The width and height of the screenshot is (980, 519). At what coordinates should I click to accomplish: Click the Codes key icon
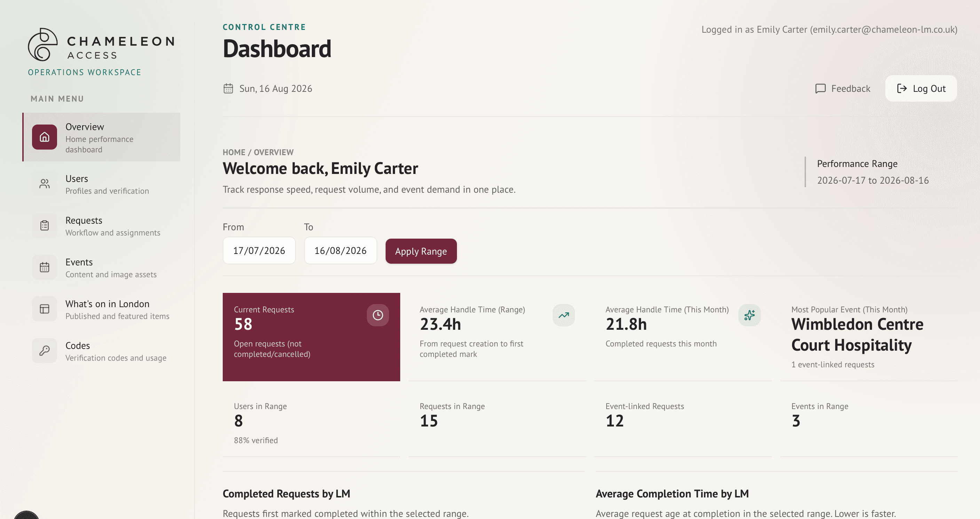pos(45,351)
